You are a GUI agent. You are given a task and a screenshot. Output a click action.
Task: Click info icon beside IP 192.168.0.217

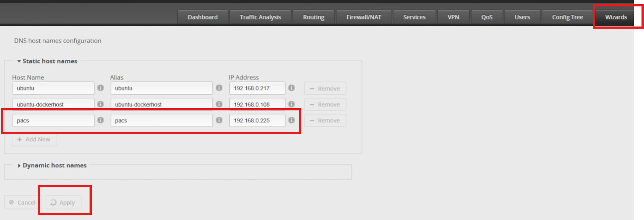click(291, 88)
